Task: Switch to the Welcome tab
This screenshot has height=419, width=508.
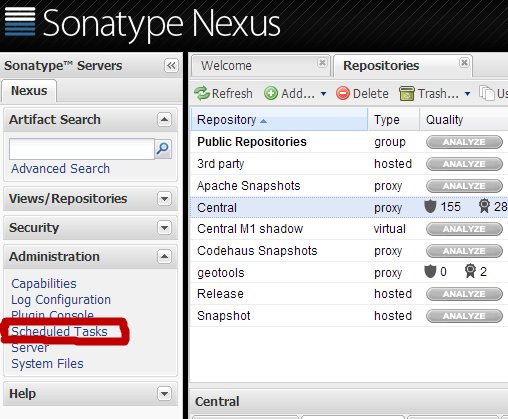Action: point(261,66)
